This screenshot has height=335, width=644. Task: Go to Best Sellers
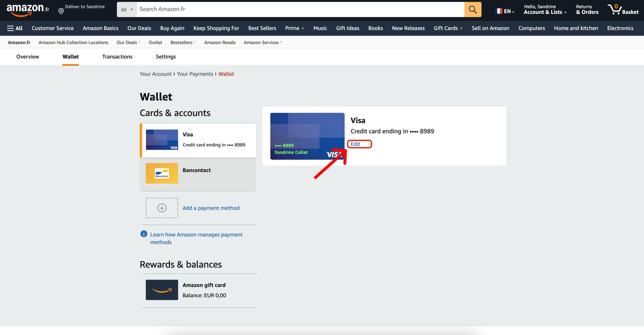tap(262, 28)
